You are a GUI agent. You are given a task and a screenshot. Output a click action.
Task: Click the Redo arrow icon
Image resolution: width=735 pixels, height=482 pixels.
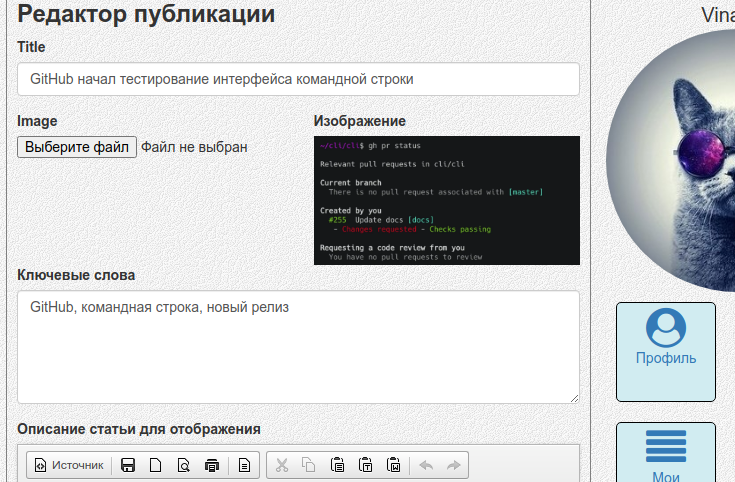[x=453, y=465]
